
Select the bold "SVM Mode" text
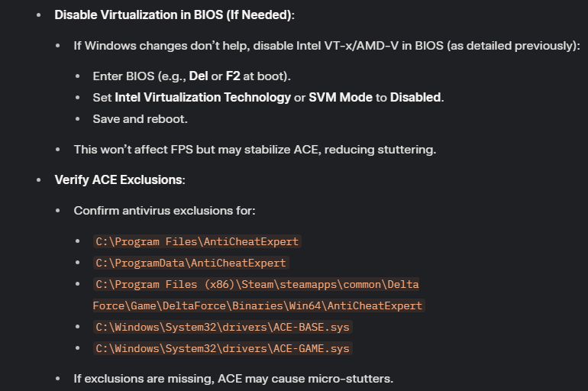341,98
